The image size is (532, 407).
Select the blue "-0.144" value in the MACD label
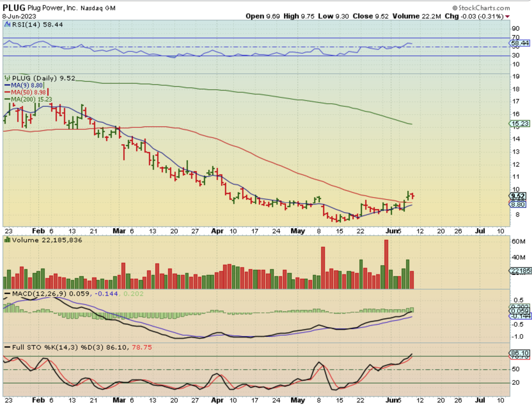click(106, 294)
